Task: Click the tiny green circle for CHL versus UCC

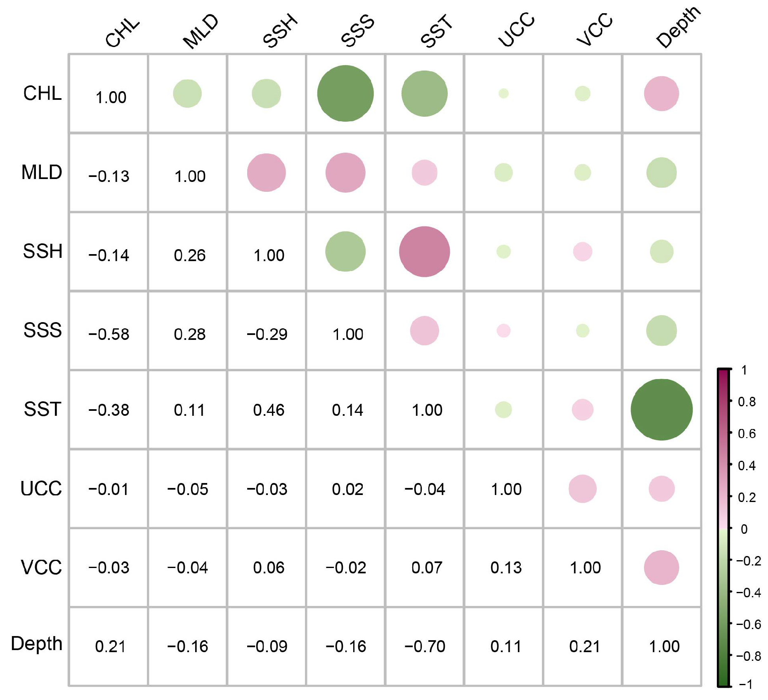Action: pos(503,94)
